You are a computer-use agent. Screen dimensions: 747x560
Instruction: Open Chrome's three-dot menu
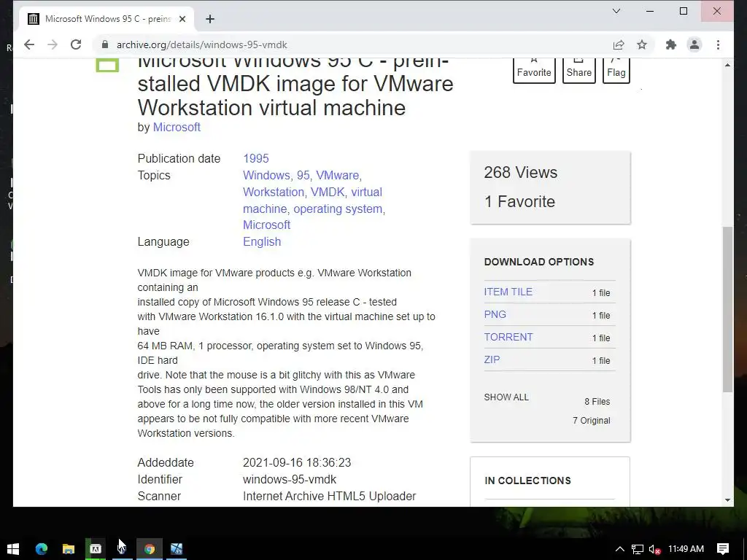pos(718,44)
